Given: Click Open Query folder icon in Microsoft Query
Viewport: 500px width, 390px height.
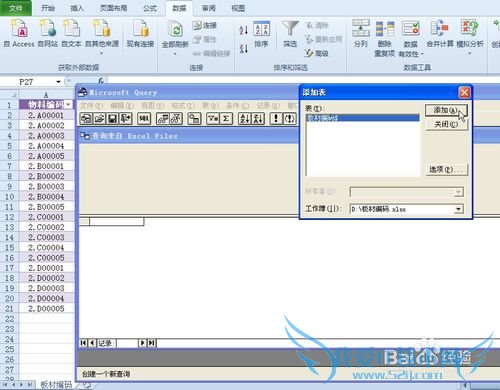Looking at the screenshot, I should (x=99, y=119).
